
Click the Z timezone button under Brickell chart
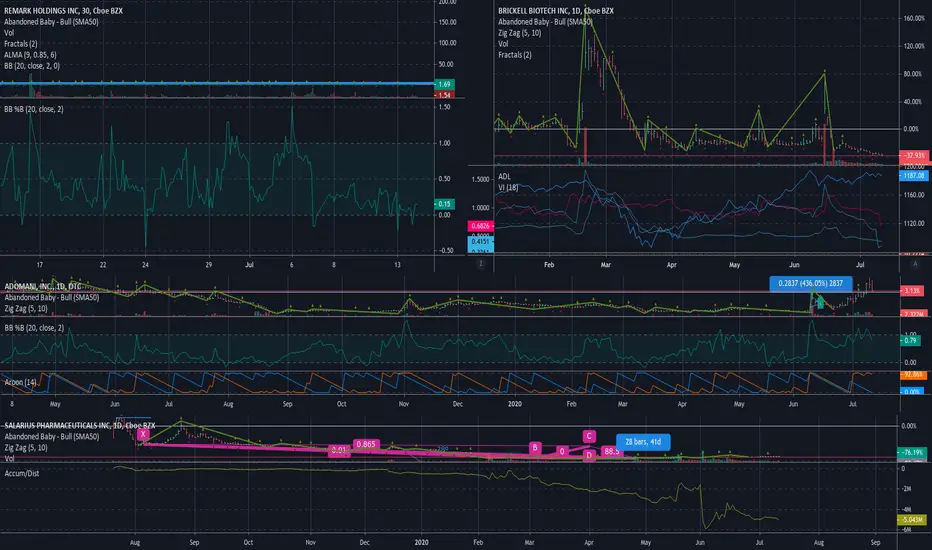(x=481, y=263)
